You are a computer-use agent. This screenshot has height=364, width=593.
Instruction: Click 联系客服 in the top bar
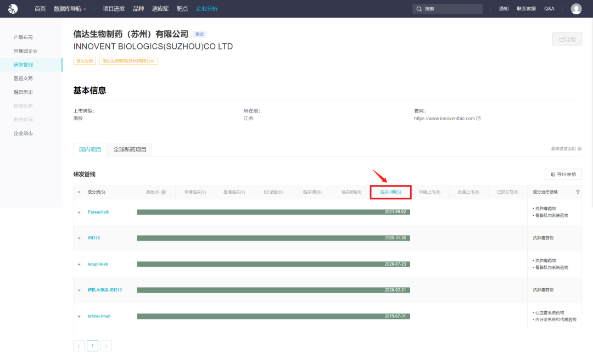(526, 9)
